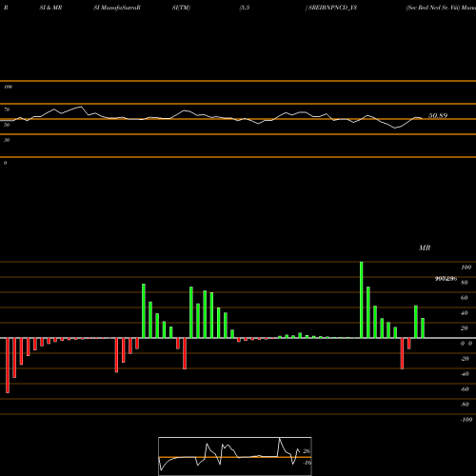Click the 'SI(TM)' header text
Image resolution: width=476 pixels, height=476 pixels.
coord(181,8)
